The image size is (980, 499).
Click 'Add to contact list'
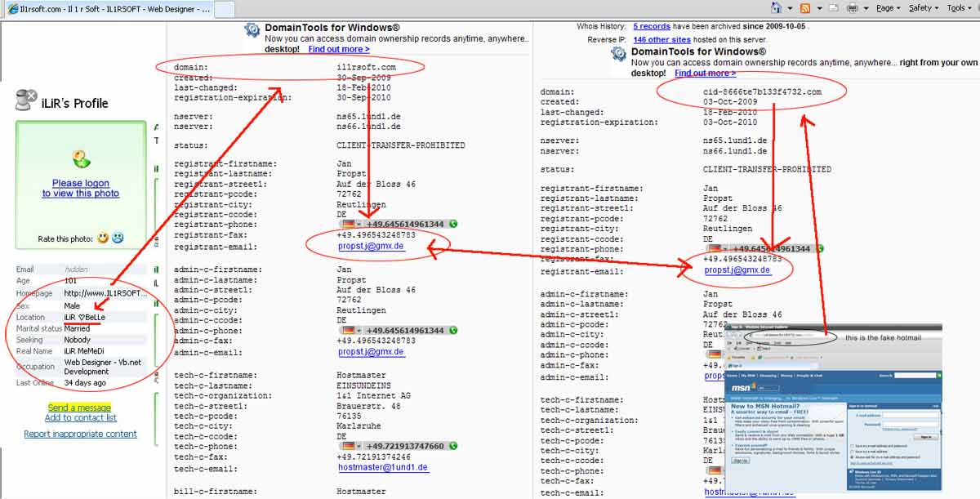(80, 418)
